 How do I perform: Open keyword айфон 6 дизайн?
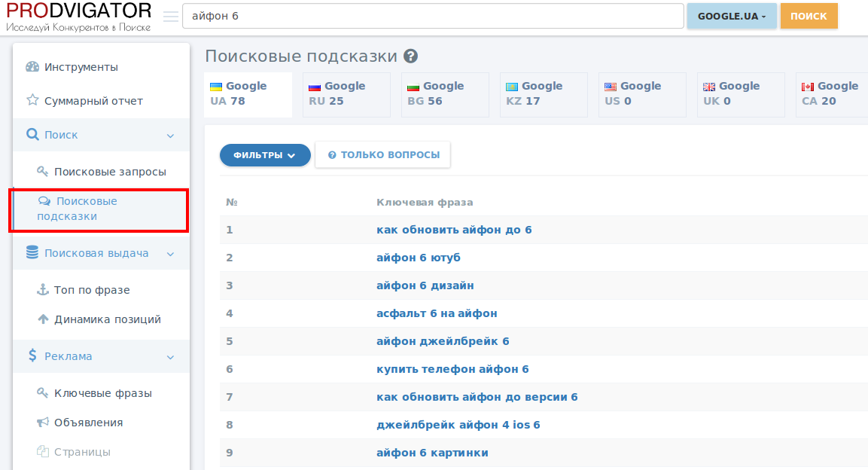(425, 285)
